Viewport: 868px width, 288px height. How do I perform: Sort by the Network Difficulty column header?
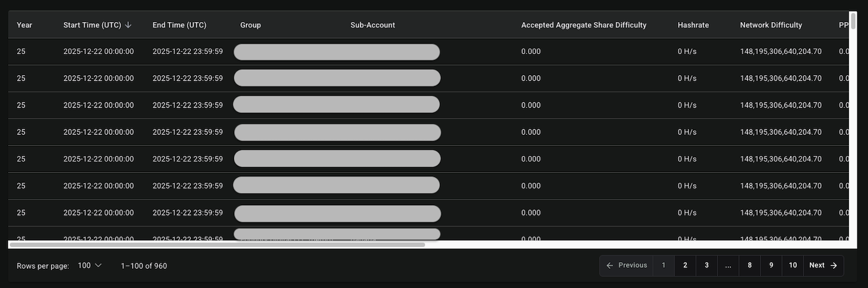tap(771, 25)
